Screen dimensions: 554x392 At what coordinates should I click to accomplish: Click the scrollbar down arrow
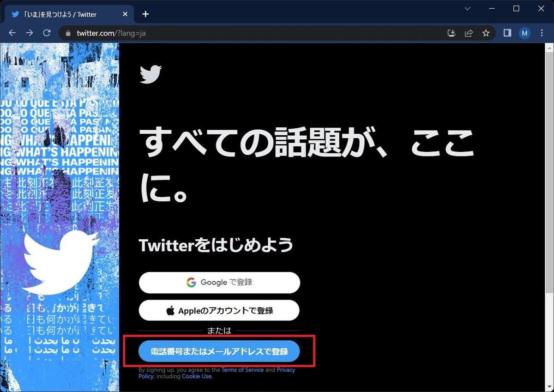(x=549, y=388)
